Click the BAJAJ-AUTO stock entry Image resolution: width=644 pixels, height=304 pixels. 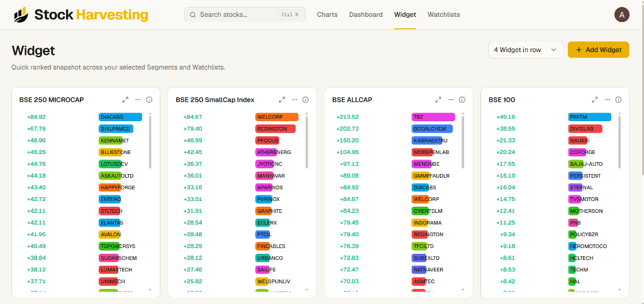586,164
